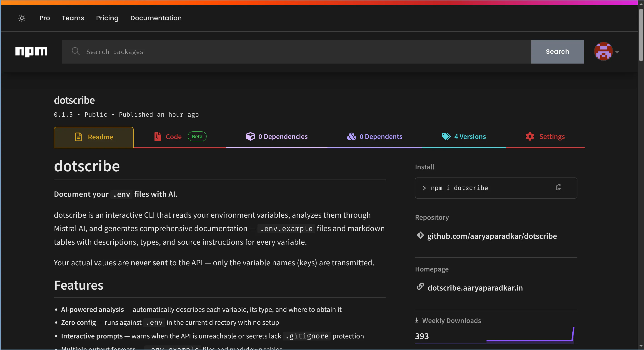Click the Versions tag icon
The image size is (644, 350).
pyautogui.click(x=446, y=137)
